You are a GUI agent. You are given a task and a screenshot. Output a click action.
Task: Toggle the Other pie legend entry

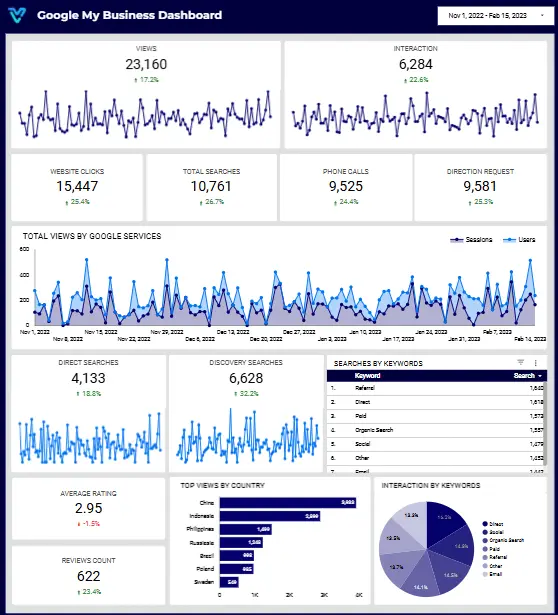click(x=492, y=566)
